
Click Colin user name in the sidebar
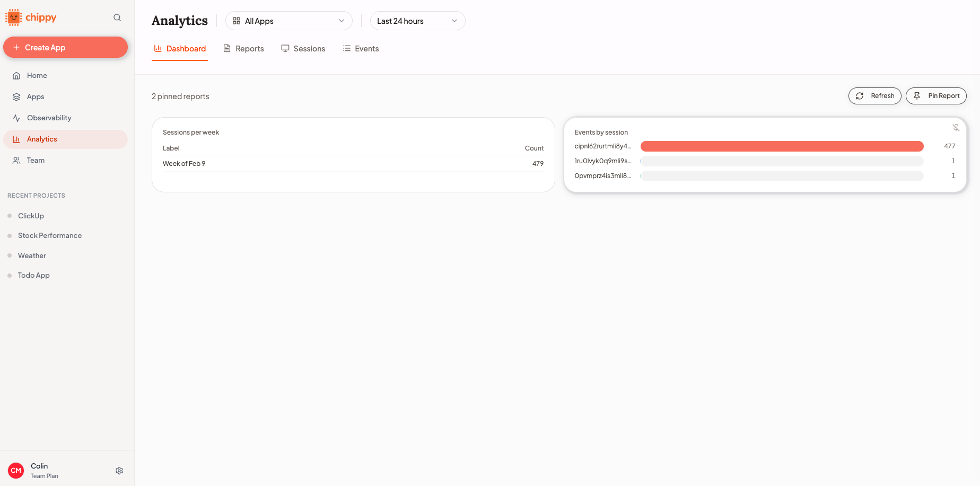tap(39, 466)
